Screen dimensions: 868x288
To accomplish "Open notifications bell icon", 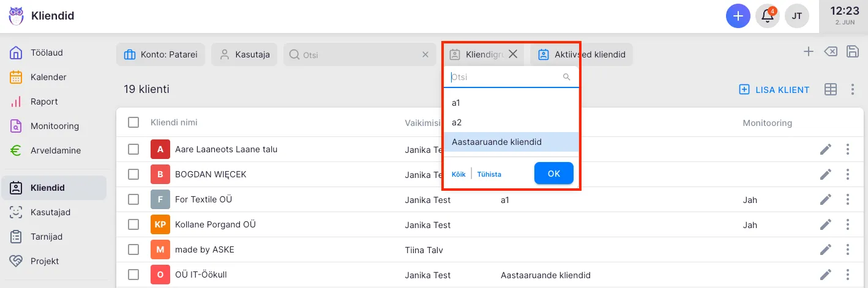I will click(x=767, y=17).
